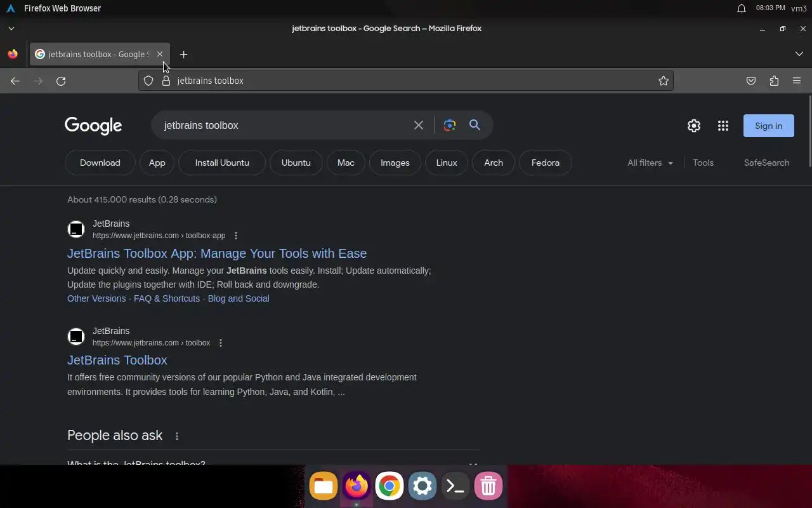
Task: Click the Sign in button
Action: [769, 126]
